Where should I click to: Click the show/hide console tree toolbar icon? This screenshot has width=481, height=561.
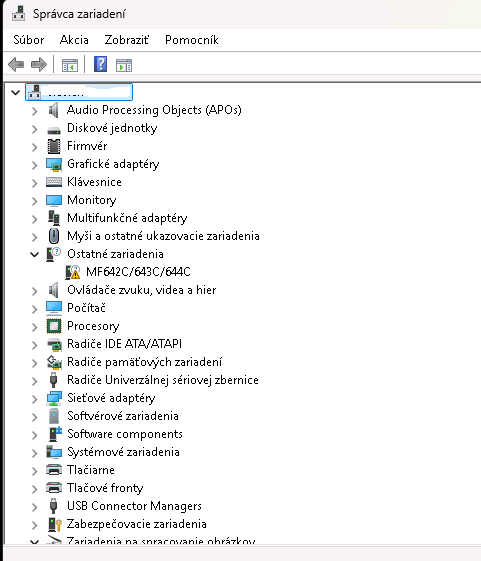click(x=69, y=65)
